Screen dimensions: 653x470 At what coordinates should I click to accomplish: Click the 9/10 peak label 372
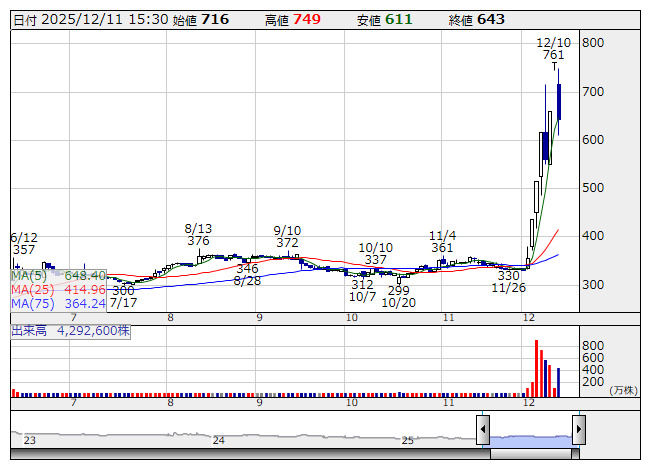(x=287, y=236)
